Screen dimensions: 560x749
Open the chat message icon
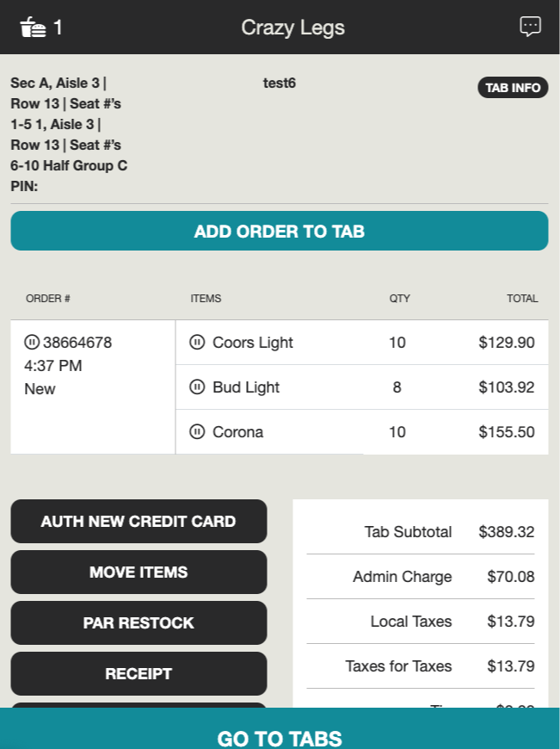click(530, 27)
